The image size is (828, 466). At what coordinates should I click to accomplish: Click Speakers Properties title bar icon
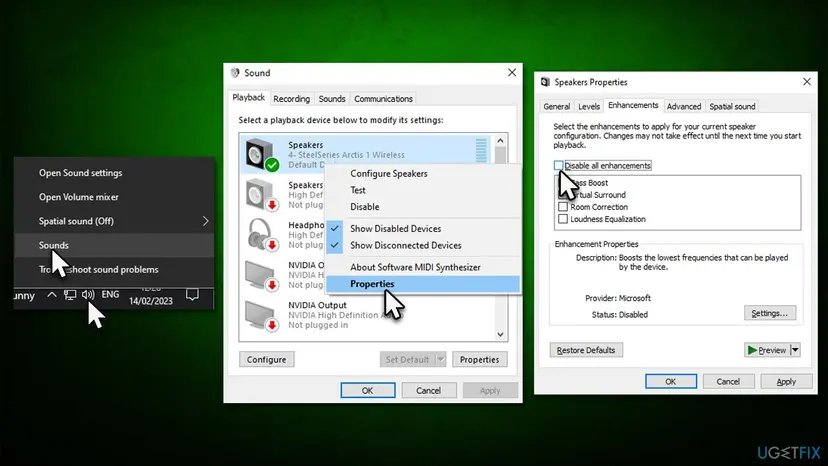tap(545, 82)
